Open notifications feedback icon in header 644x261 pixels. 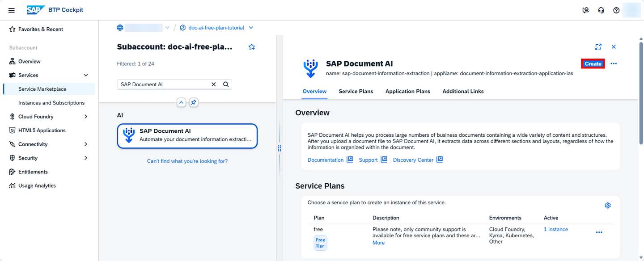pos(586,10)
